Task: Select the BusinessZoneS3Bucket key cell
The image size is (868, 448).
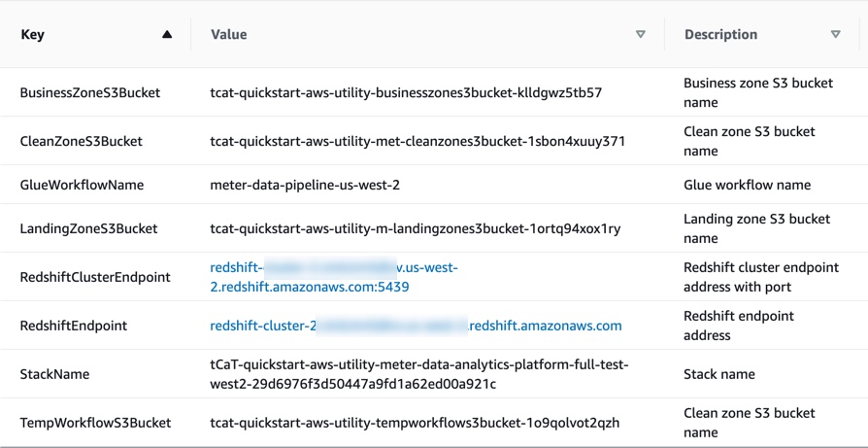Action: click(x=90, y=92)
